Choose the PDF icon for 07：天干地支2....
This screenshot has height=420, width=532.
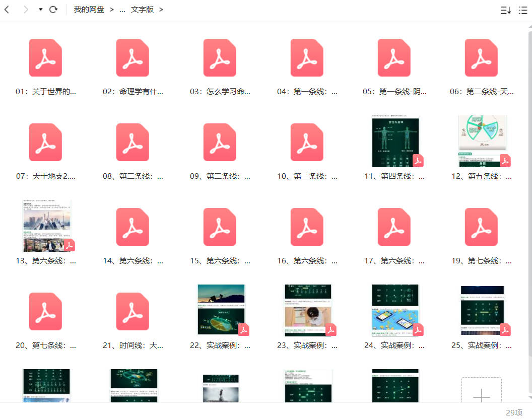click(x=45, y=143)
